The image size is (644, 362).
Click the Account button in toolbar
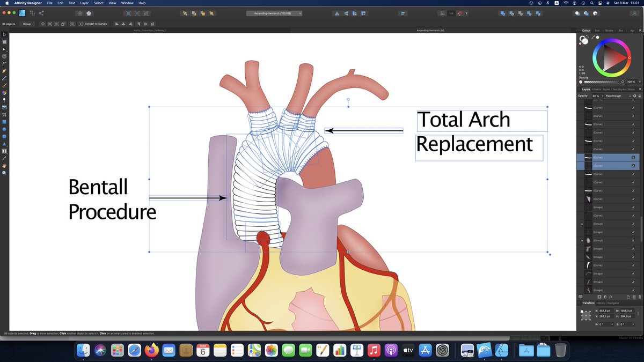[x=634, y=13]
